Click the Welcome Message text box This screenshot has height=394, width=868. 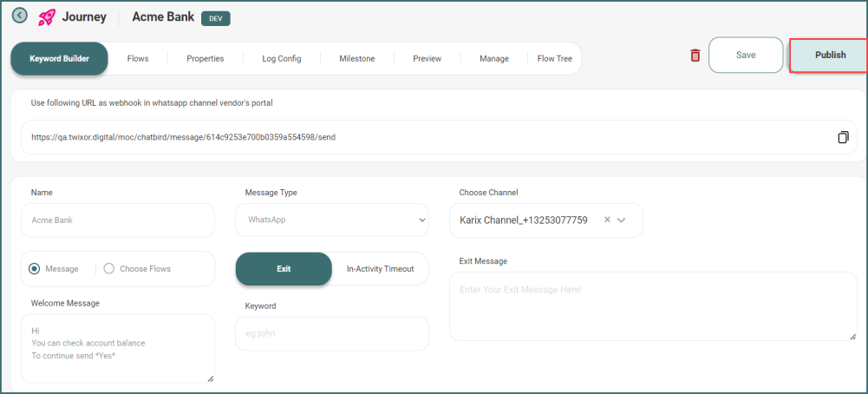pyautogui.click(x=117, y=347)
